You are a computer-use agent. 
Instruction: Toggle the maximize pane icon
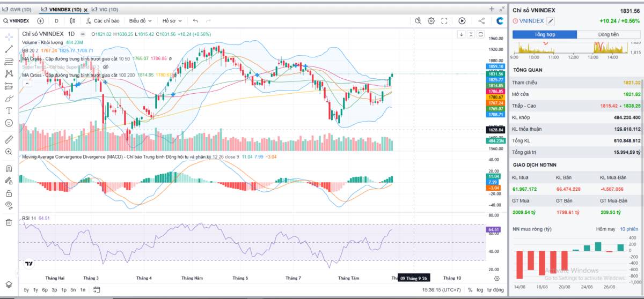point(480,34)
